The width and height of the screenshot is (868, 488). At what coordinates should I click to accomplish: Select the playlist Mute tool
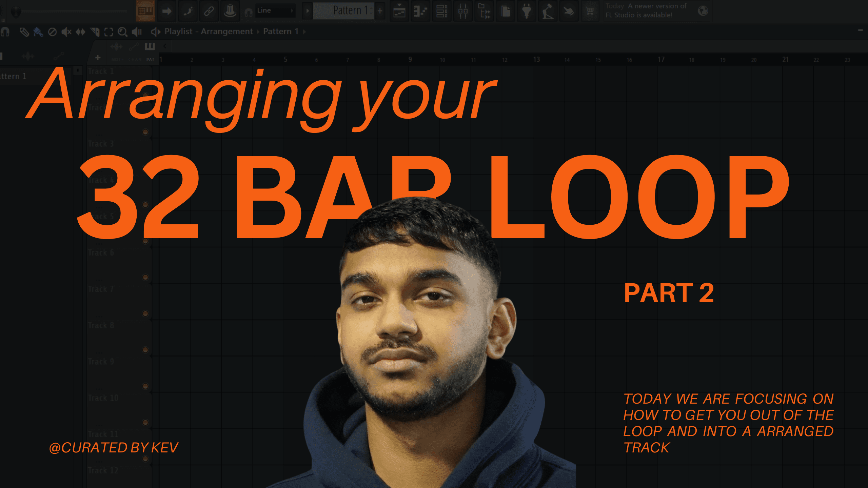coord(66,32)
